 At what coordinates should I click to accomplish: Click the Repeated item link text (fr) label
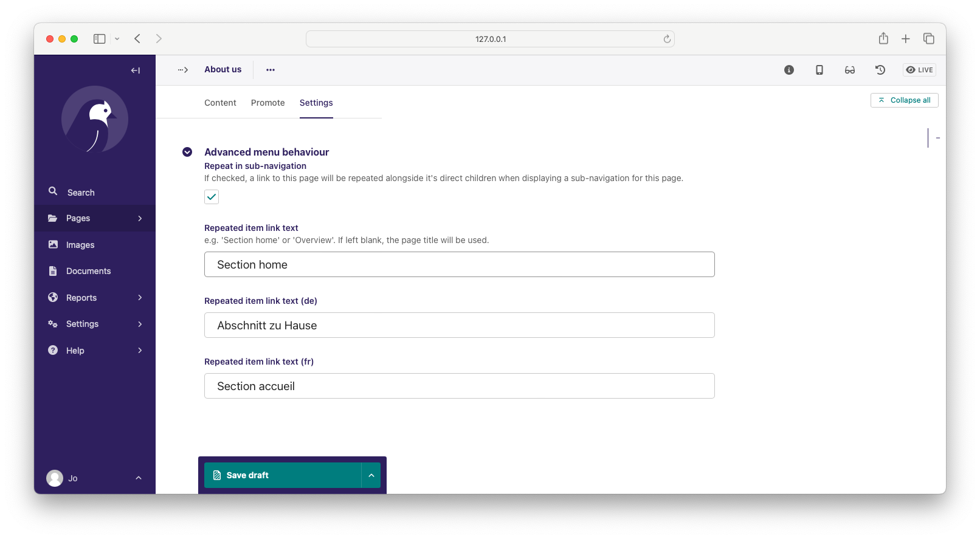tap(259, 362)
